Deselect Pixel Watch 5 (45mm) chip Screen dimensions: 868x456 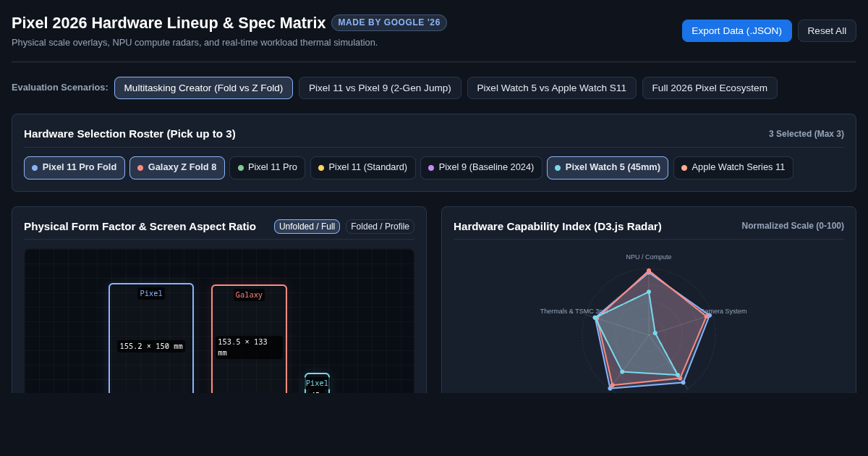pos(608,168)
